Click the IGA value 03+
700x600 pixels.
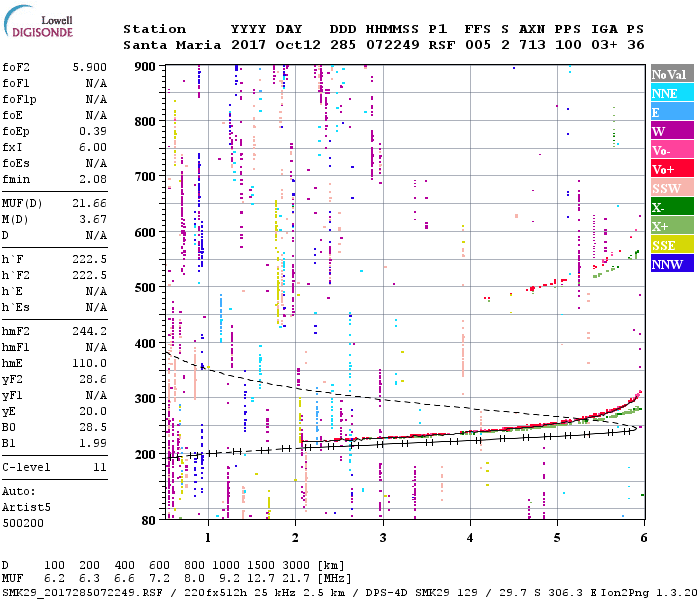point(604,45)
